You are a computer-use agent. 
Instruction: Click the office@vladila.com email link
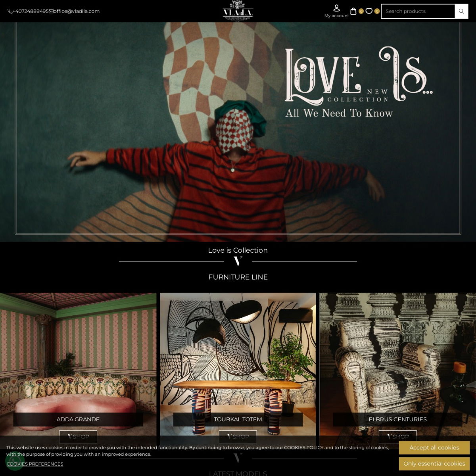(77, 11)
